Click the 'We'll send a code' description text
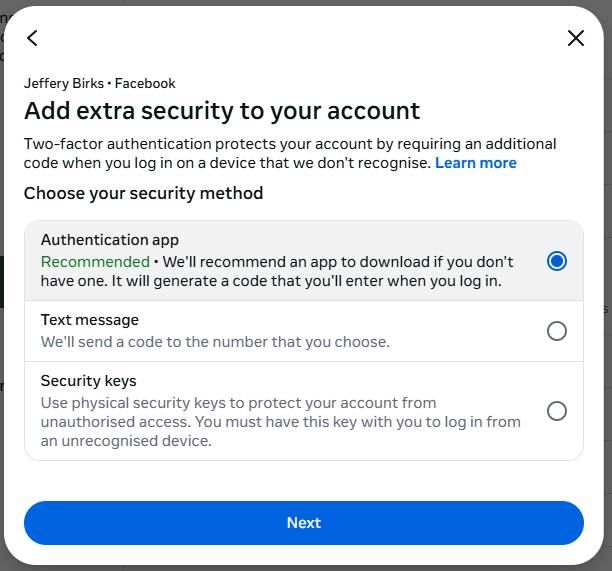The height and width of the screenshot is (571, 612). pyautogui.click(x=215, y=342)
